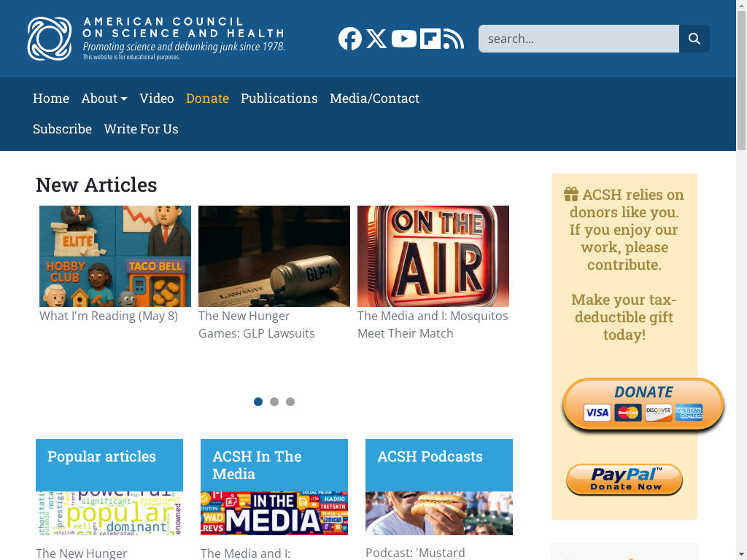Click the PayPal Donate Now button
This screenshot has width=747, height=560.
tap(624, 480)
